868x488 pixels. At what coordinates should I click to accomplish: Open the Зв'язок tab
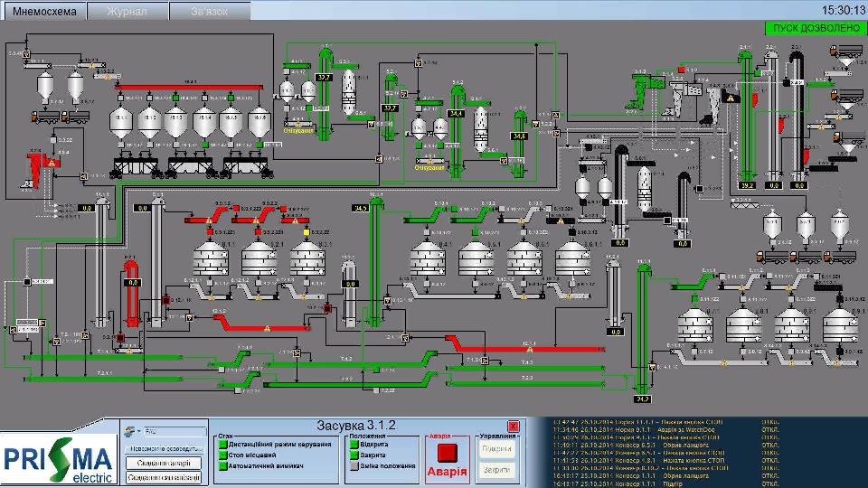point(209,11)
